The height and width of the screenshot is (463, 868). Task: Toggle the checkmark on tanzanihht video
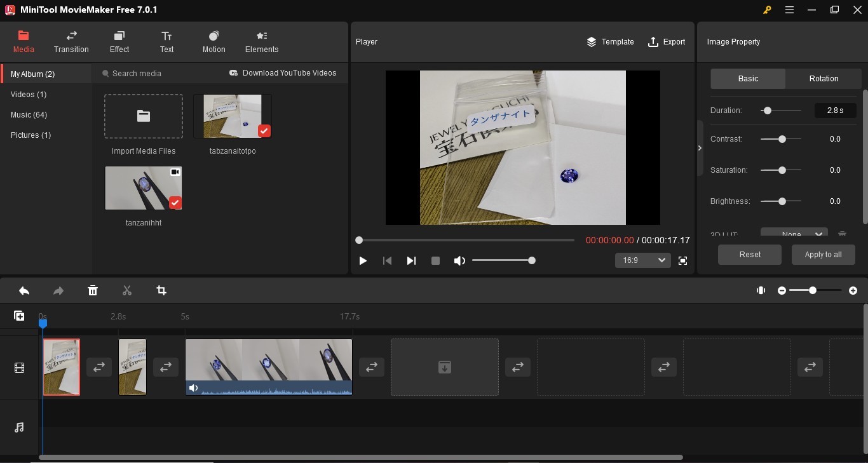[175, 203]
